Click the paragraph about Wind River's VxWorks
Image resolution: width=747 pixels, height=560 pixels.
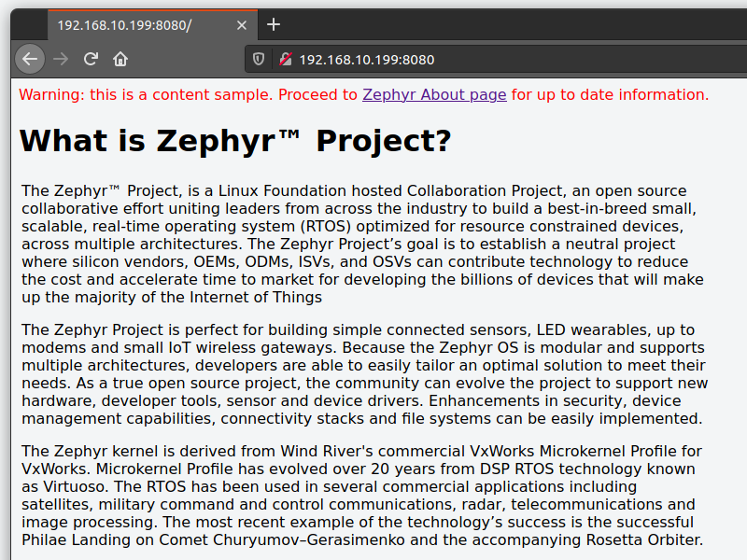(359, 496)
